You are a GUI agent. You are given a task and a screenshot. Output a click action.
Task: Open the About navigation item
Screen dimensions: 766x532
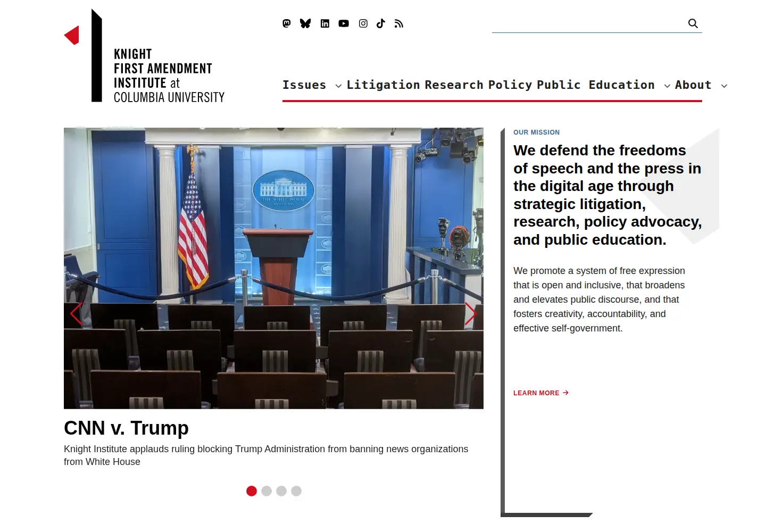pos(693,85)
